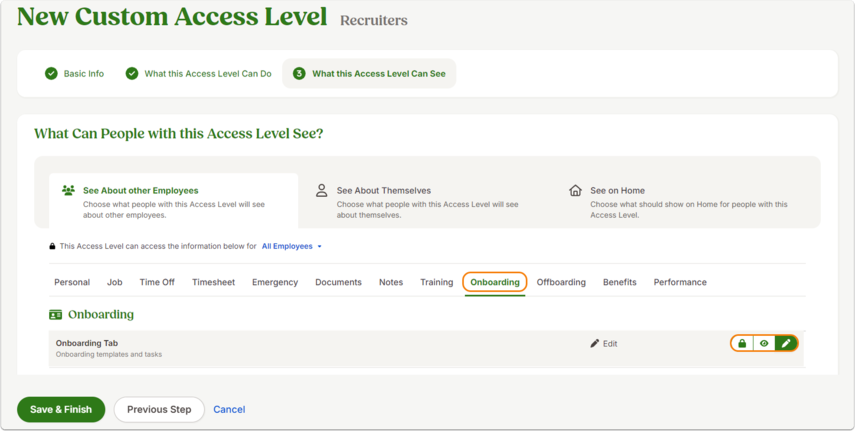Click 'Onboarding templates and tasks' description
This screenshot has width=855, height=431.
[x=109, y=355]
